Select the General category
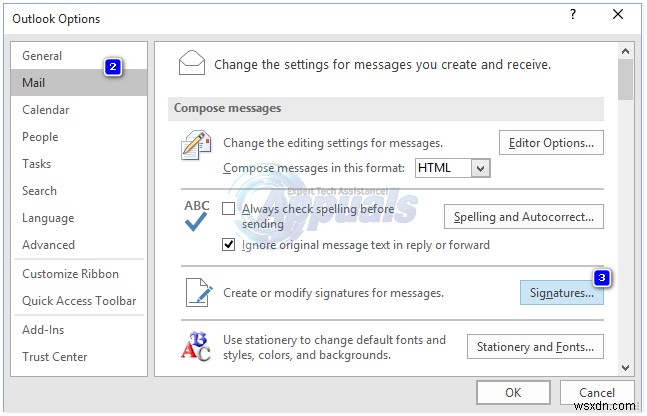Screen dimensions: 647x416 tap(79, 55)
